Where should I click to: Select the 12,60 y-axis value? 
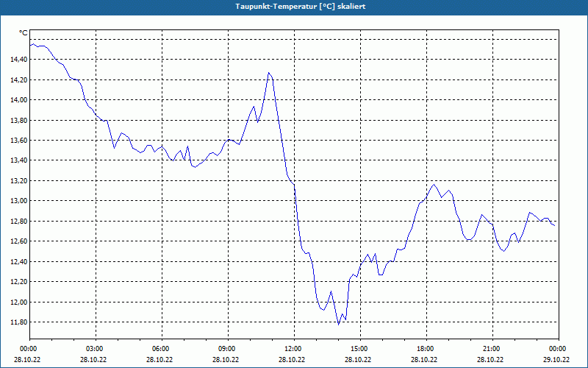18,241
